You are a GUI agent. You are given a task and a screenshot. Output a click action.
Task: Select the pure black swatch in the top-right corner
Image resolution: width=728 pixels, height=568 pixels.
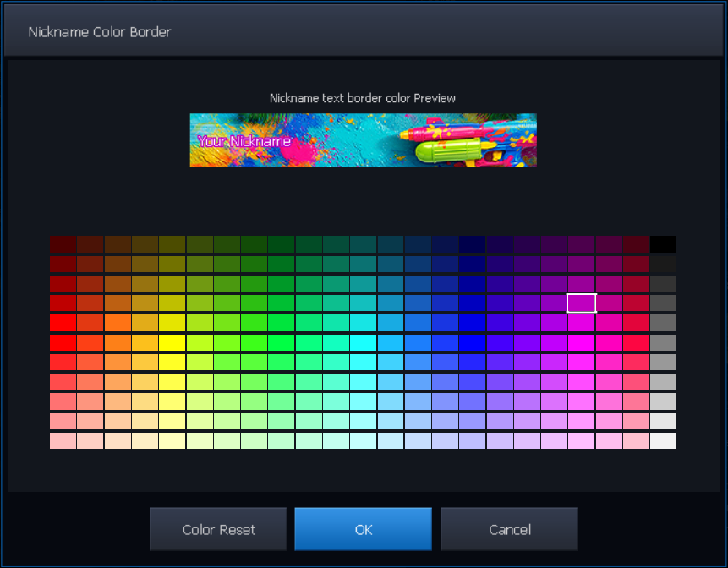pyautogui.click(x=663, y=244)
